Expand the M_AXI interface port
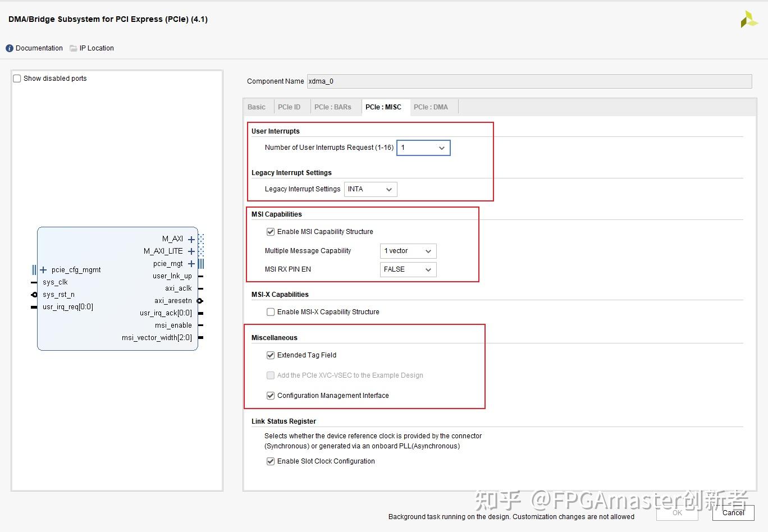Image resolution: width=768 pixels, height=532 pixels. click(191, 239)
